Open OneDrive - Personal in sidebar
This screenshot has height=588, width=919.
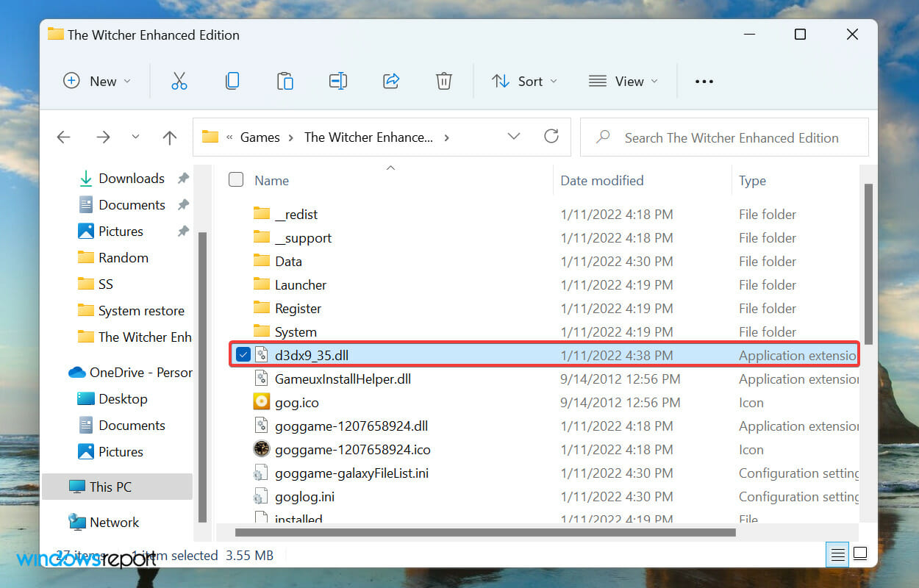point(131,372)
